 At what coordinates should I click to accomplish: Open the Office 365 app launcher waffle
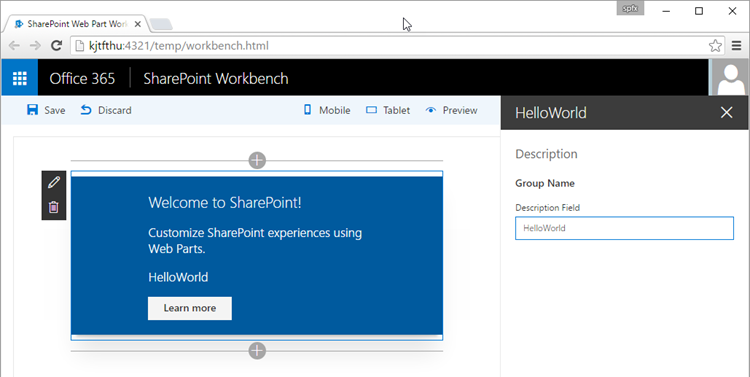tap(20, 78)
